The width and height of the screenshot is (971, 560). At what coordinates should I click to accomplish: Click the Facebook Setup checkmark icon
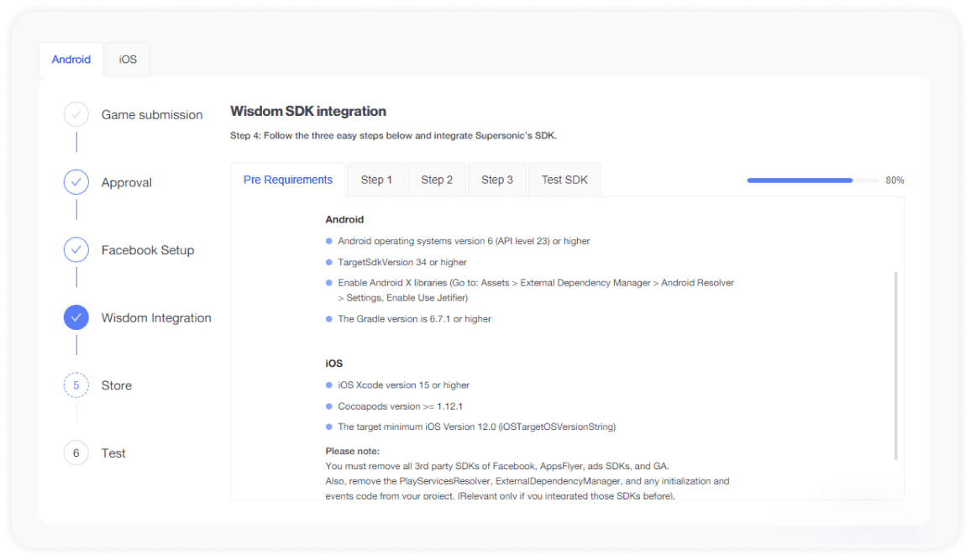76,250
